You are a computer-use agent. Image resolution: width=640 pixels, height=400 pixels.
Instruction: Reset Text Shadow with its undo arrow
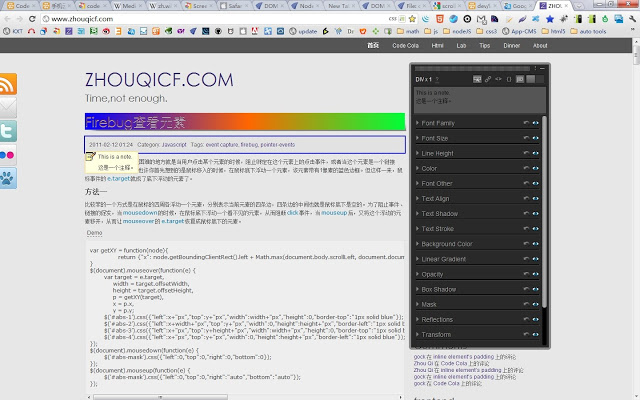click(x=526, y=213)
